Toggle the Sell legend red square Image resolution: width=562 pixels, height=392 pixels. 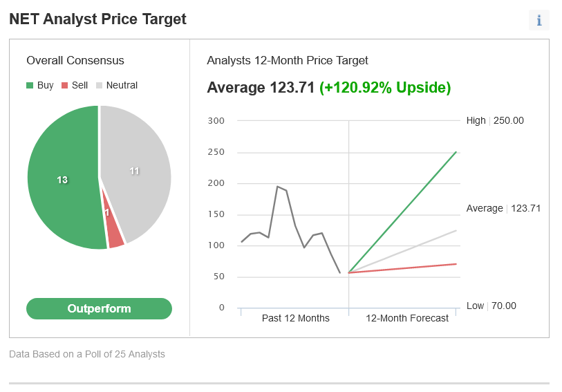click(64, 85)
